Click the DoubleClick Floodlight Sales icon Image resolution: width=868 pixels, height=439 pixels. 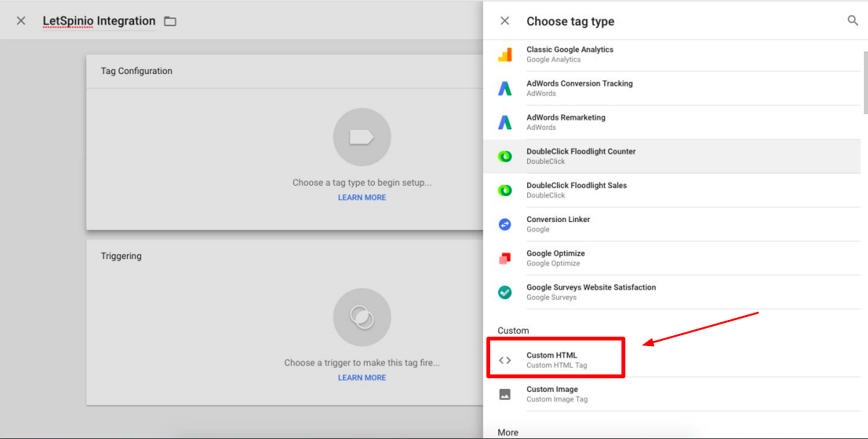[x=505, y=190]
